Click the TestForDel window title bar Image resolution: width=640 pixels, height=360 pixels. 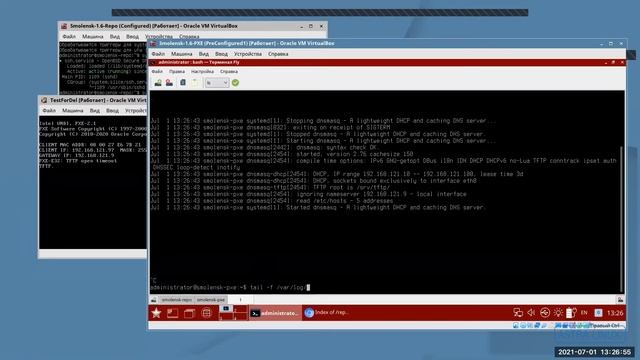tap(93, 100)
